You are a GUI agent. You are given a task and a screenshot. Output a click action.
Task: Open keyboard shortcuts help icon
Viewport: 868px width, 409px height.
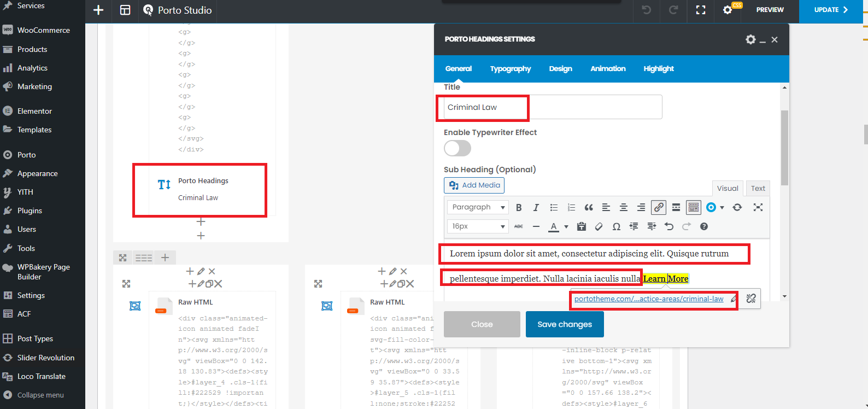(704, 226)
